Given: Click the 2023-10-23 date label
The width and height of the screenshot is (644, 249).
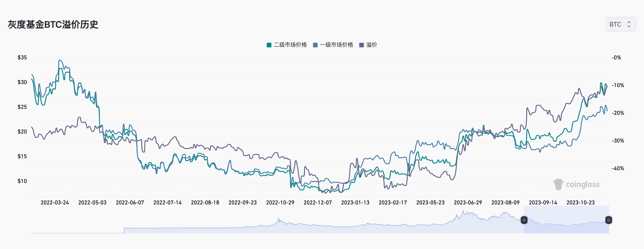Looking at the screenshot, I should pyautogui.click(x=580, y=203).
